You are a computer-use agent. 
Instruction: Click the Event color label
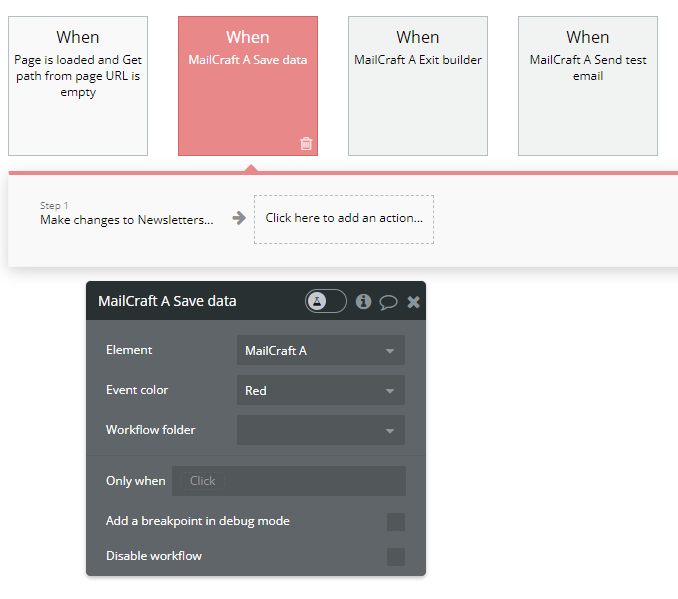(x=137, y=390)
